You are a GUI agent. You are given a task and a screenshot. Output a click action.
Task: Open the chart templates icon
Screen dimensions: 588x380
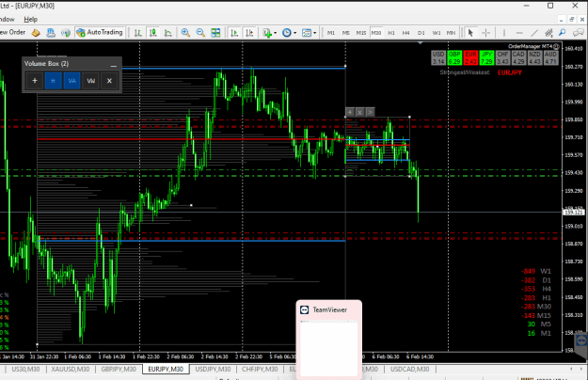point(307,33)
